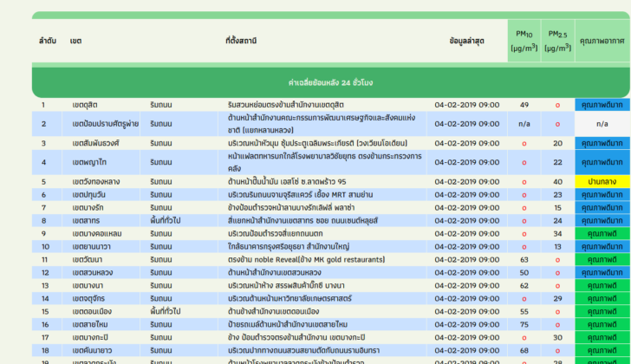Click the PM10 column header

point(524,41)
